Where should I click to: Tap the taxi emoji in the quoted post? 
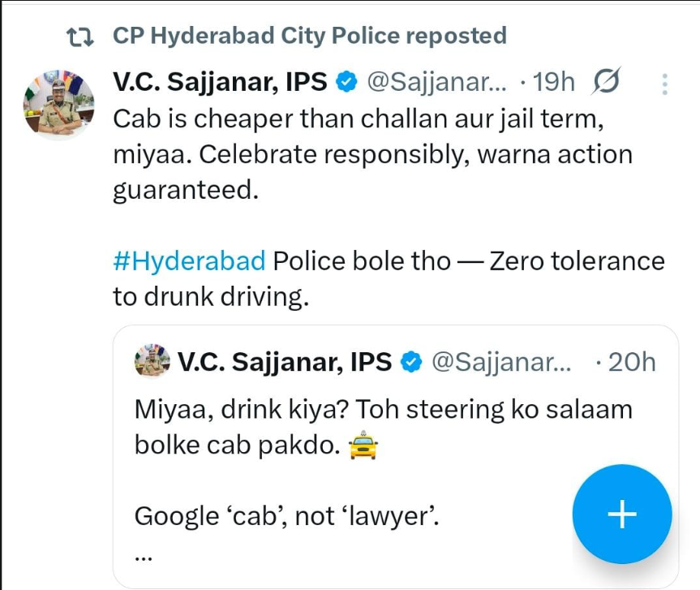coord(363,446)
